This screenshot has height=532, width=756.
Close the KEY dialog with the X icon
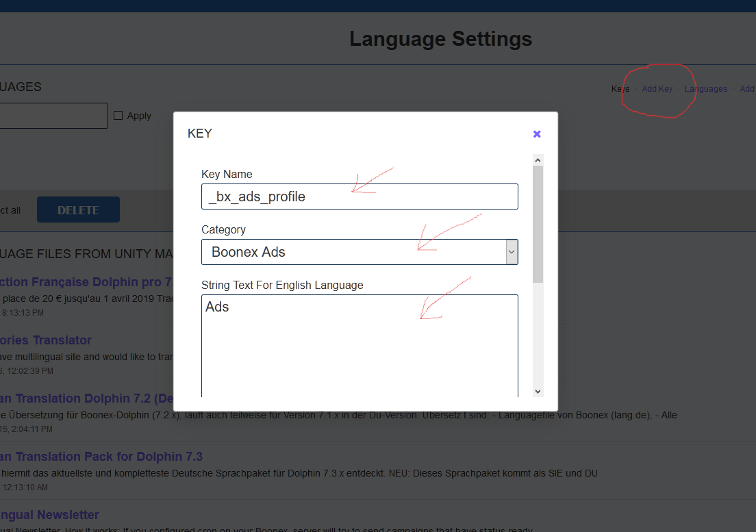(x=537, y=134)
